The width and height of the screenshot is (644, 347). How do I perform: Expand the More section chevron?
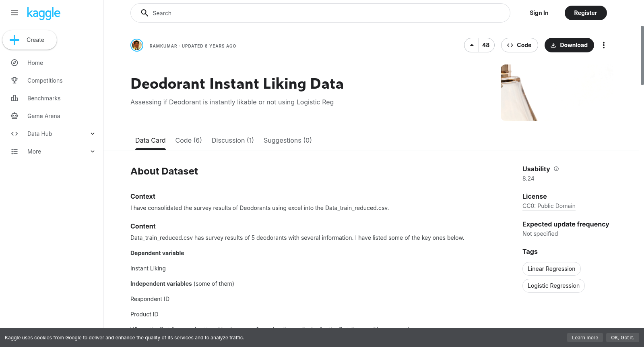[x=93, y=152]
